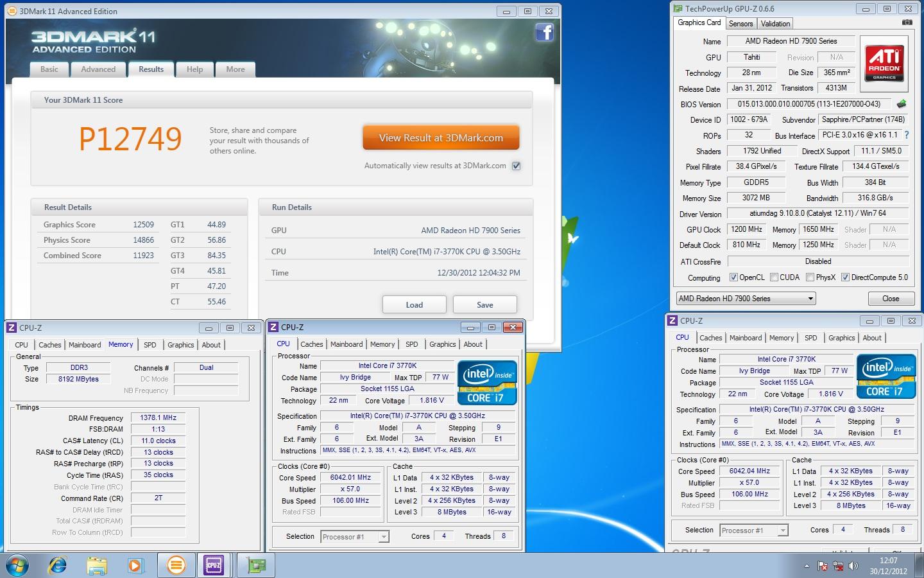Click the taskbar clock showing 12:07

pyautogui.click(x=888, y=566)
